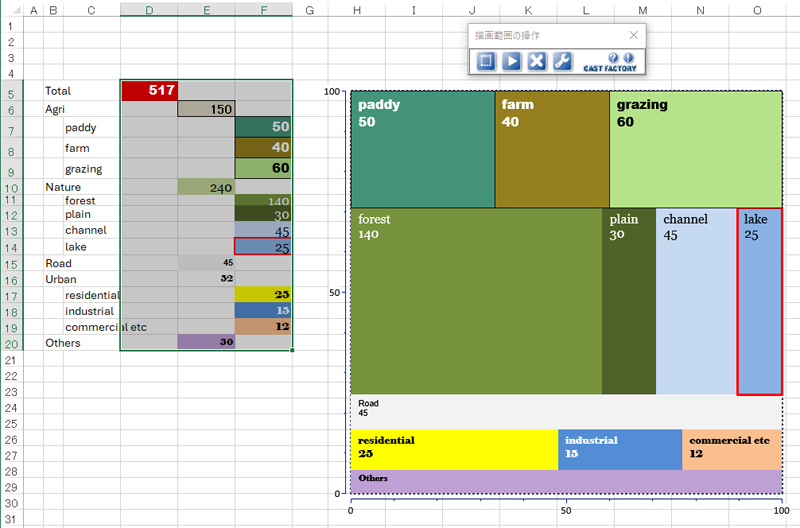Select the Others value cell showing 30
The height and width of the screenshot is (528, 800).
point(206,342)
